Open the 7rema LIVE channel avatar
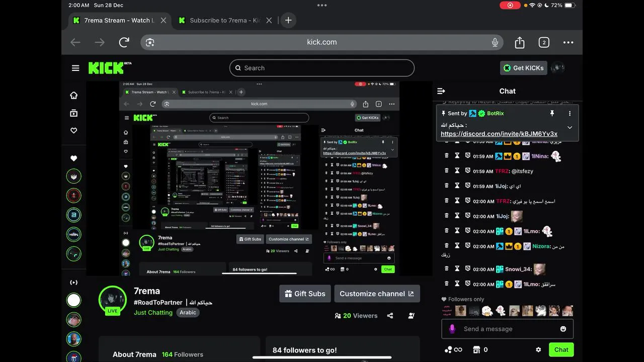The width and height of the screenshot is (644, 362). [112, 300]
